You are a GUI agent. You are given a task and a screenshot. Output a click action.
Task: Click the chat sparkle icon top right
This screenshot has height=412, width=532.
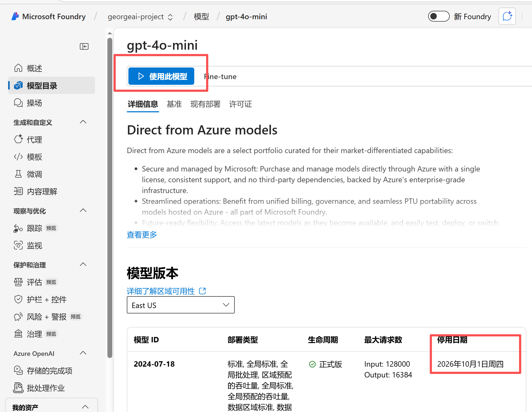pos(507,16)
